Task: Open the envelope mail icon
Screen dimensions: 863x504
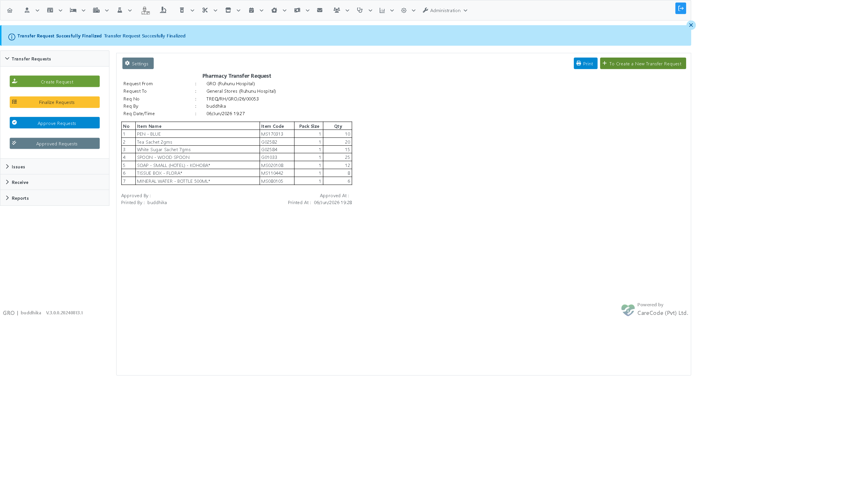Action: click(x=320, y=10)
